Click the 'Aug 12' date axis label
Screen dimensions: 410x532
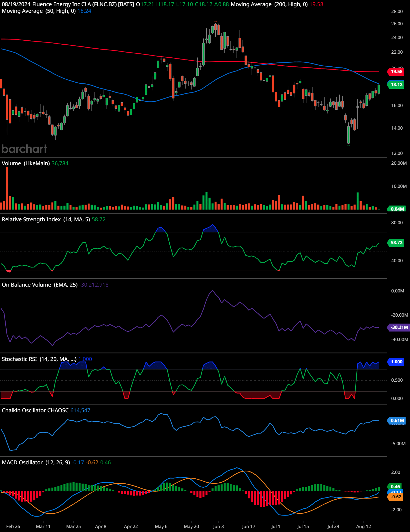[364, 526]
